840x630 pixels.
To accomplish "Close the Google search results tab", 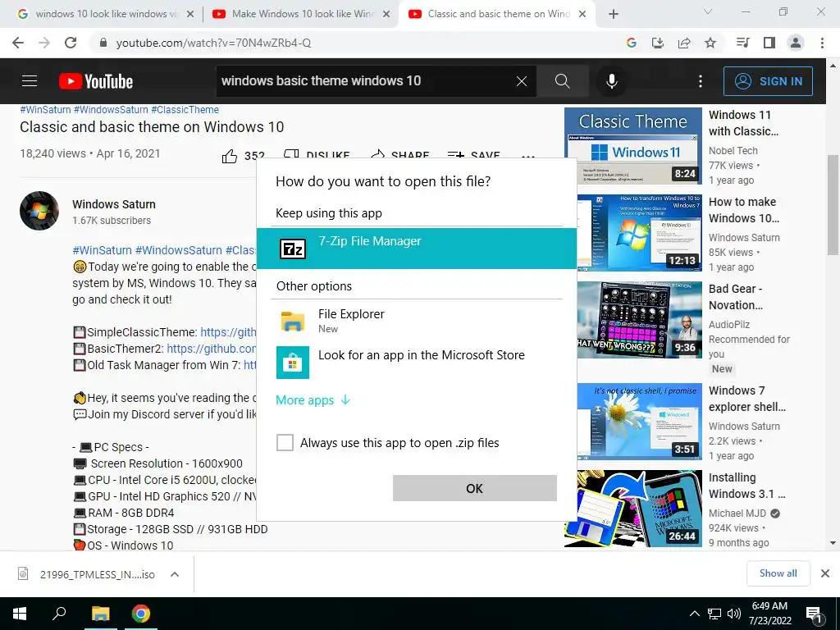I will point(189,15).
